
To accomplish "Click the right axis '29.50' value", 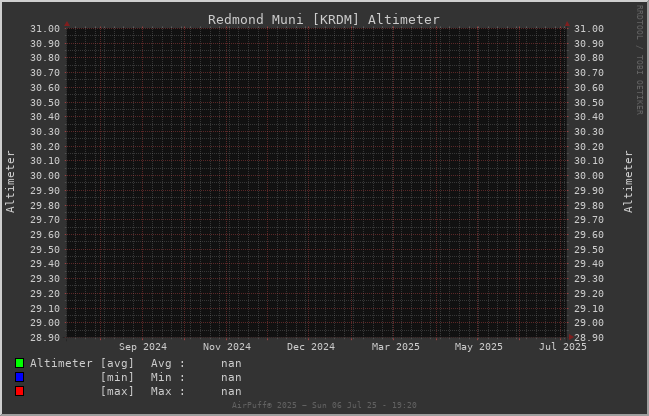I will click(589, 249).
